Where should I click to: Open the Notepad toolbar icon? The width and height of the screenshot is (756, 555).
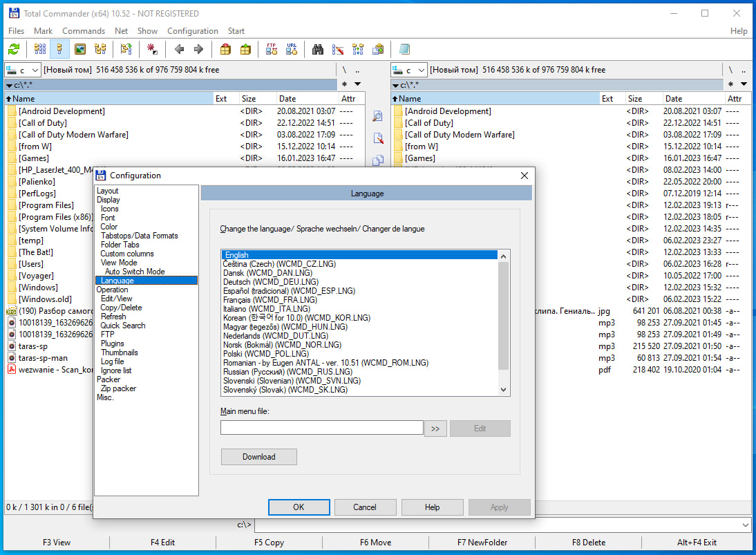[x=404, y=49]
